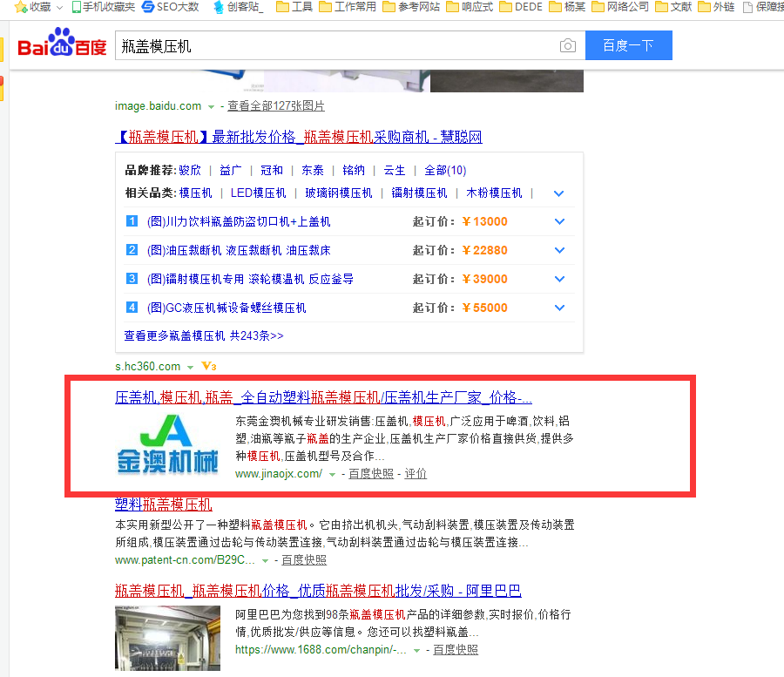Click the camera image search icon
784x677 pixels.
568,46
